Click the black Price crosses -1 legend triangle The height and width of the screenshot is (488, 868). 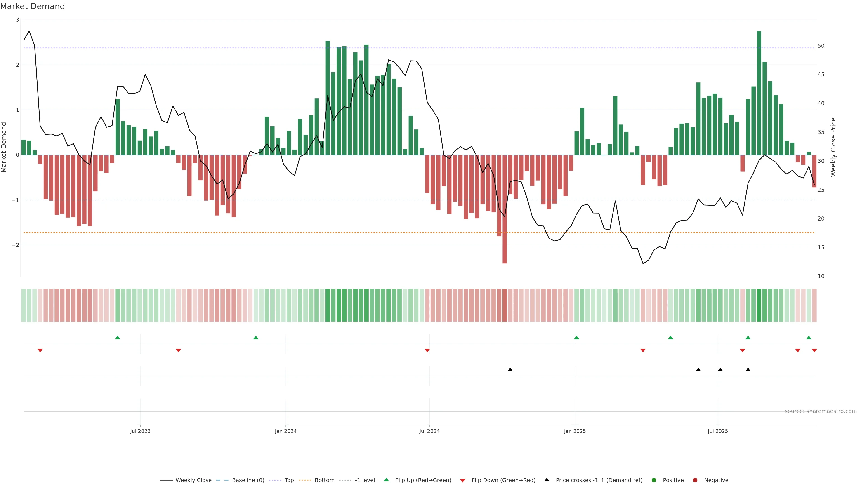click(x=547, y=480)
